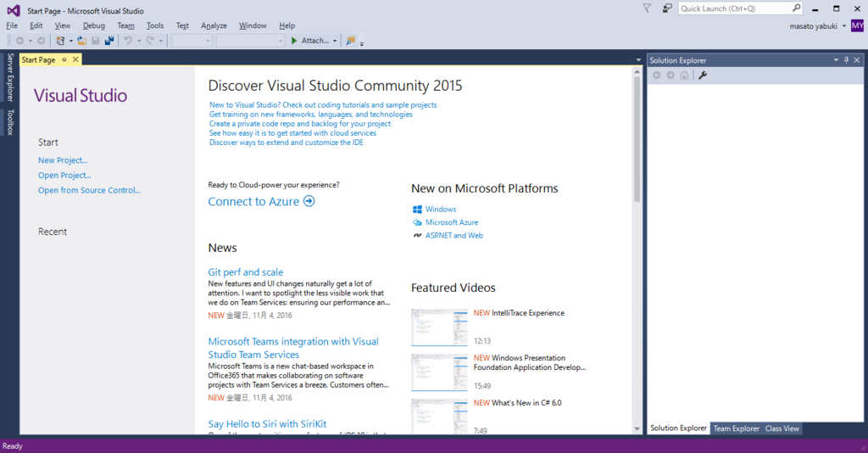This screenshot has width=868, height=453.
Task: Click the Windows logo icon under Microsoft Platforms
Action: pyautogui.click(x=417, y=210)
